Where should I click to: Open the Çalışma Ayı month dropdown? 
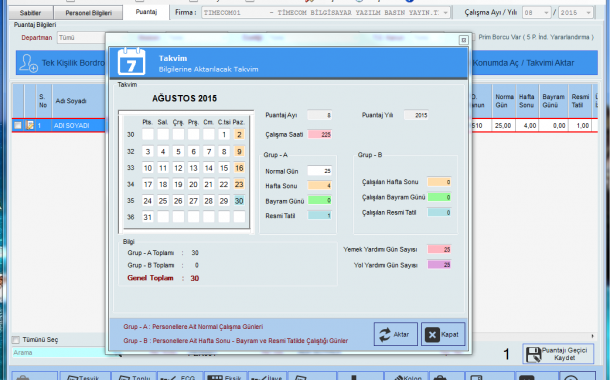pyautogui.click(x=546, y=13)
